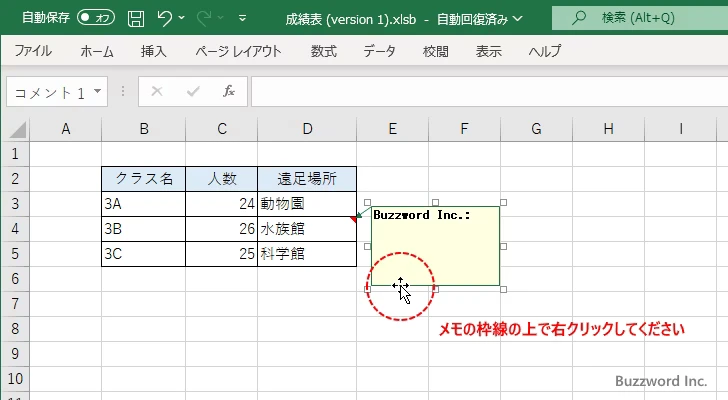Click the Select All corner triangle

point(18,129)
